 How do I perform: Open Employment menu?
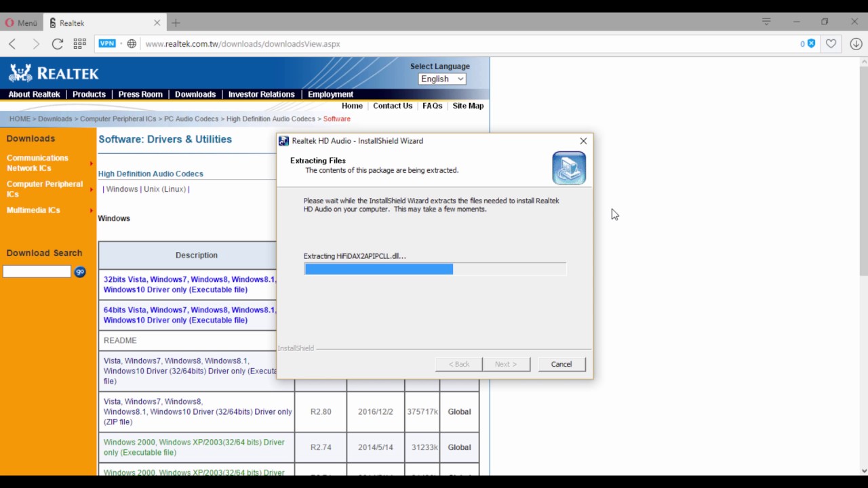(x=330, y=94)
